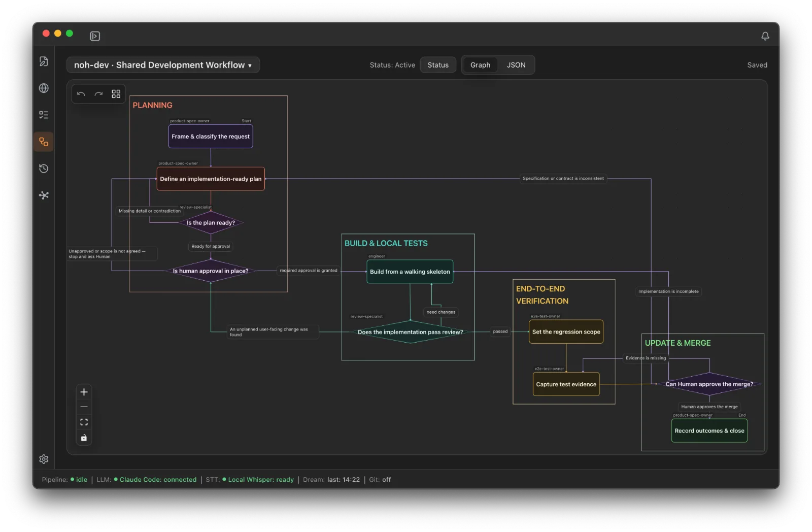Open the settings gear icon
Image resolution: width=812 pixels, height=532 pixels.
point(44,459)
